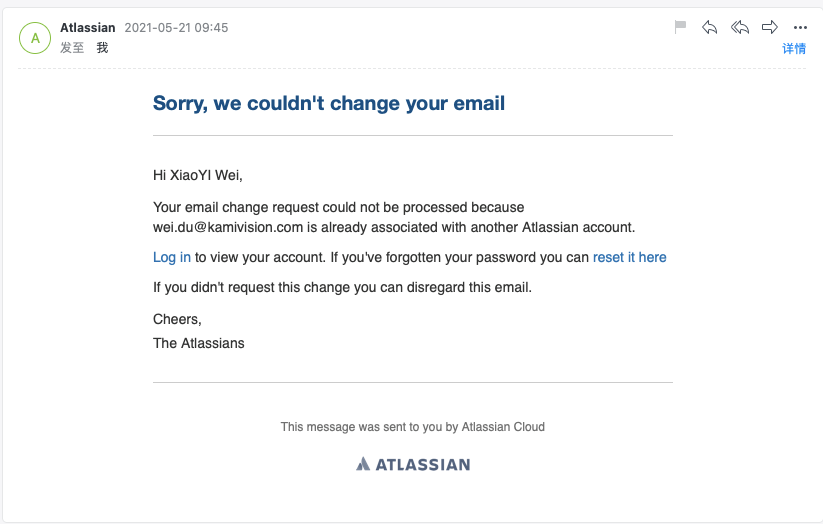Open the three-dots more actions menu
823x524 pixels.
pos(800,28)
